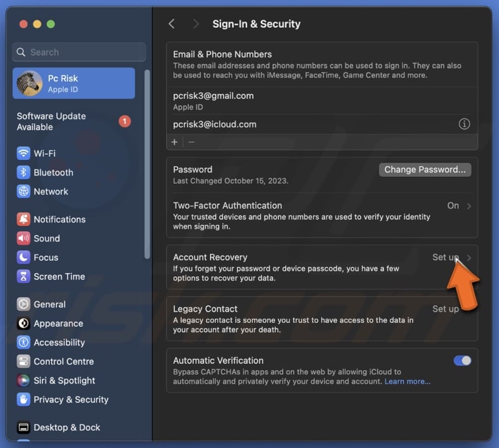The width and height of the screenshot is (499, 448).
Task: Click the sidebar vertical scrollbar
Action: coord(147,164)
